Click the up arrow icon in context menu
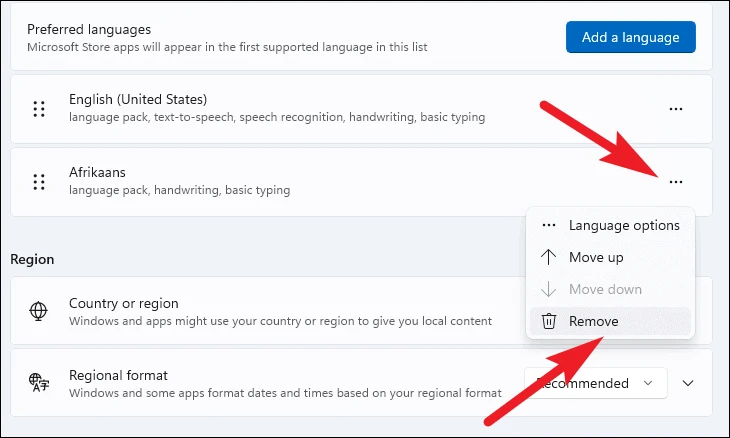 548,257
